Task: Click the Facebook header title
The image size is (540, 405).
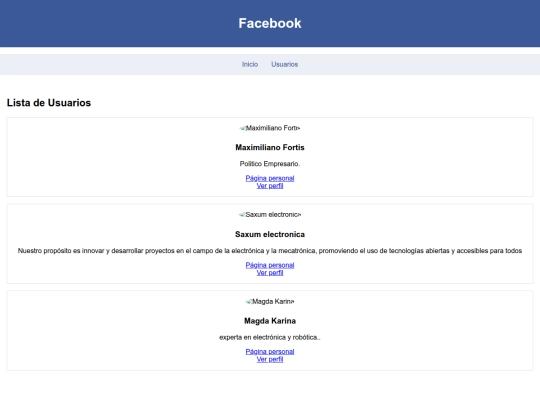Action: (270, 23)
